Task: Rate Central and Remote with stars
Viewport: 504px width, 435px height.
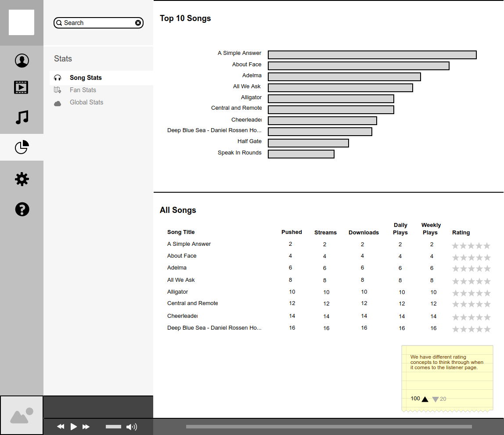Action: coord(471,304)
